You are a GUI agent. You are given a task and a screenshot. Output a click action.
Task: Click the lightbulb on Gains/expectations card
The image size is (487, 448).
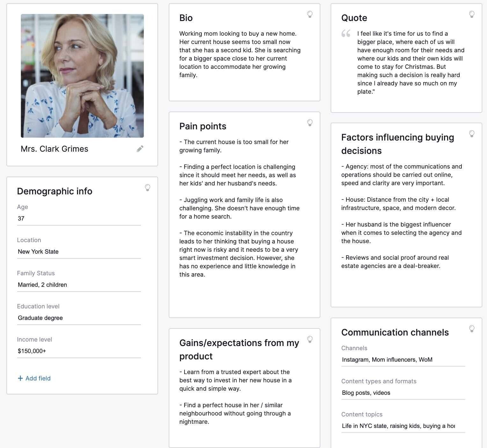coord(310,339)
